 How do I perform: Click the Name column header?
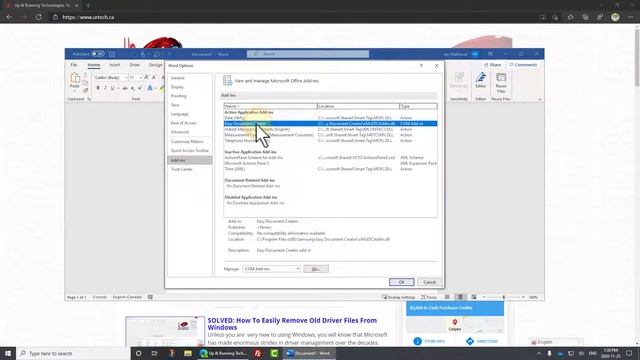pos(271,106)
